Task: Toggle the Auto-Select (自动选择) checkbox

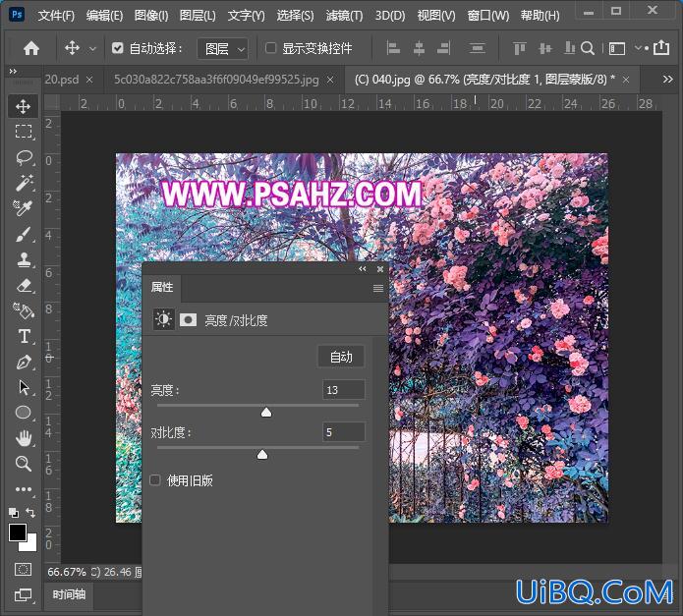Action: tap(117, 48)
